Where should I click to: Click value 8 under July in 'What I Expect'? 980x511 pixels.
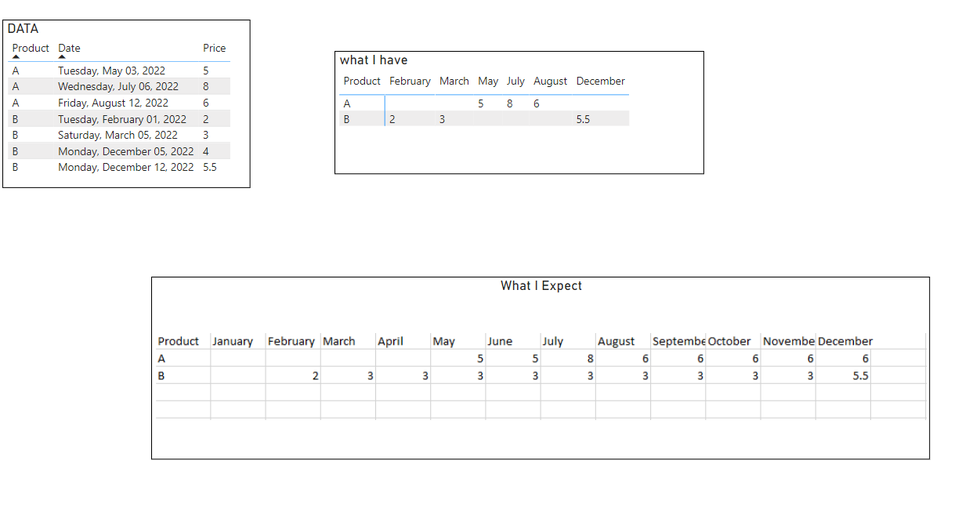point(590,358)
